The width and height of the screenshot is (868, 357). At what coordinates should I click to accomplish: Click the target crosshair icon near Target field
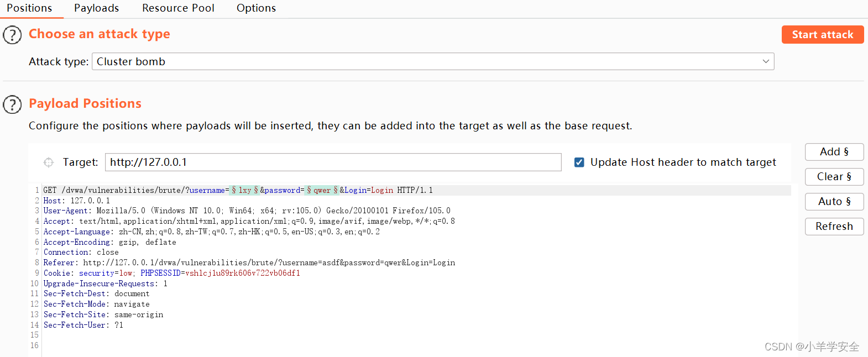pyautogui.click(x=49, y=162)
